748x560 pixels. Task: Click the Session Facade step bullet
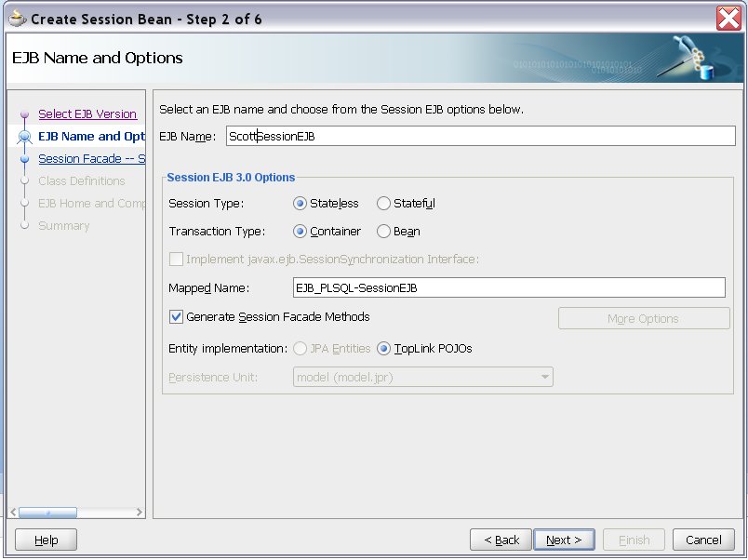click(25, 159)
